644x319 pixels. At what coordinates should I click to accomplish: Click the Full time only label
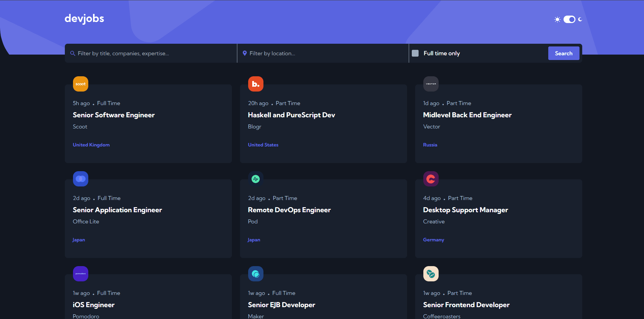tap(441, 53)
